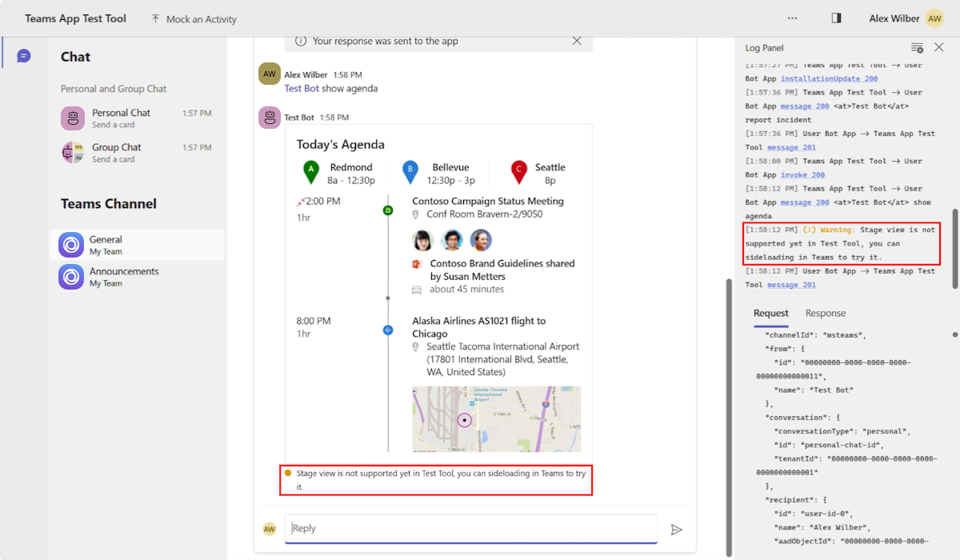Open the Announcements channel

[x=137, y=277]
